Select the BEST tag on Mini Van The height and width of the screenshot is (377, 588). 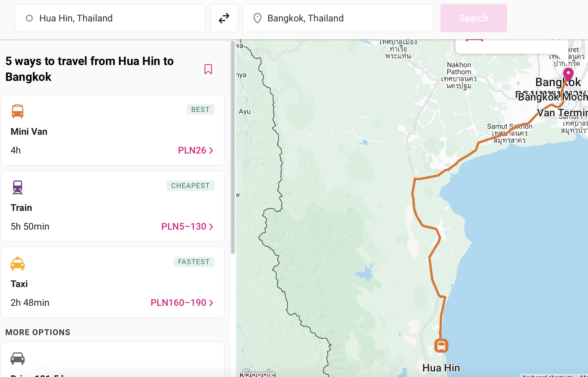[x=200, y=110]
